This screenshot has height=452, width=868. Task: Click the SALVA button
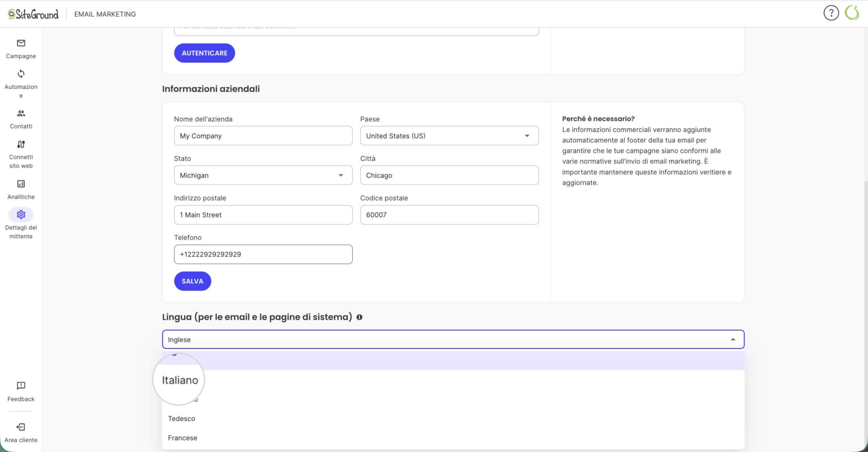pyautogui.click(x=192, y=281)
